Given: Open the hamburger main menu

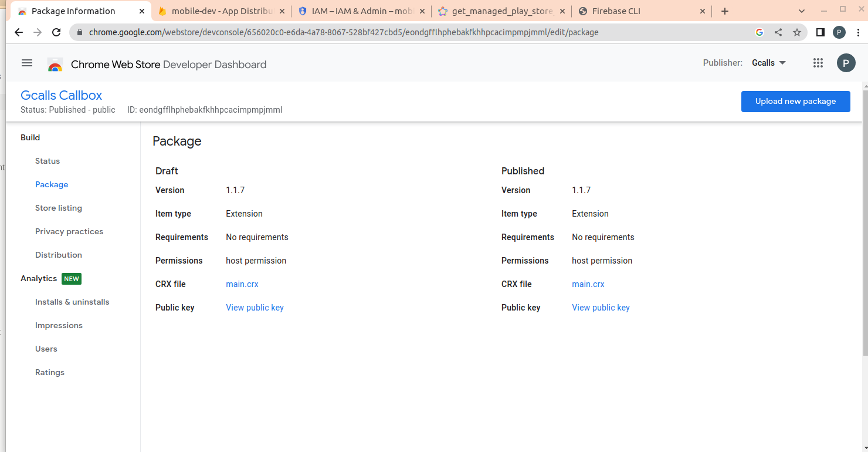Looking at the screenshot, I should tap(27, 63).
